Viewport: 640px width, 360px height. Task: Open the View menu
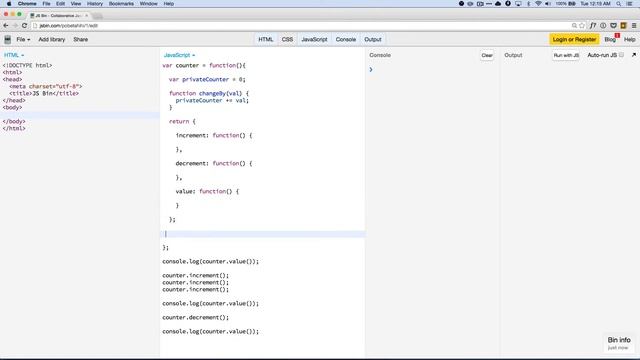76,4
